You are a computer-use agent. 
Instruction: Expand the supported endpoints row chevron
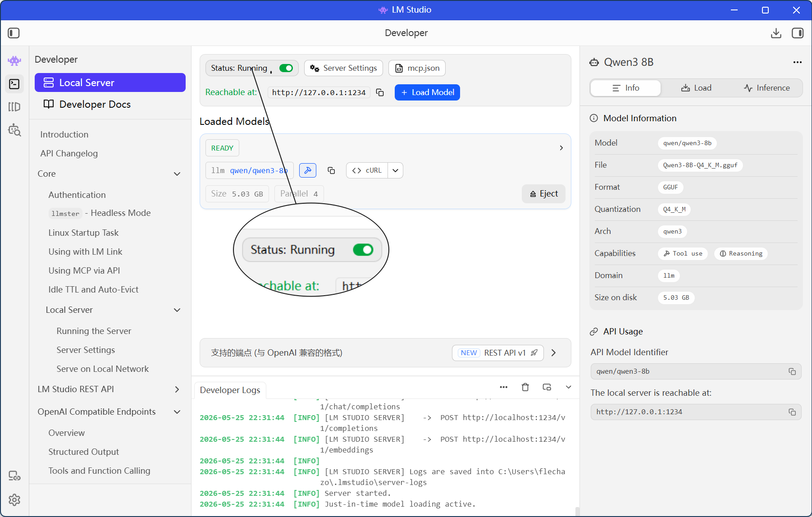pyautogui.click(x=554, y=353)
